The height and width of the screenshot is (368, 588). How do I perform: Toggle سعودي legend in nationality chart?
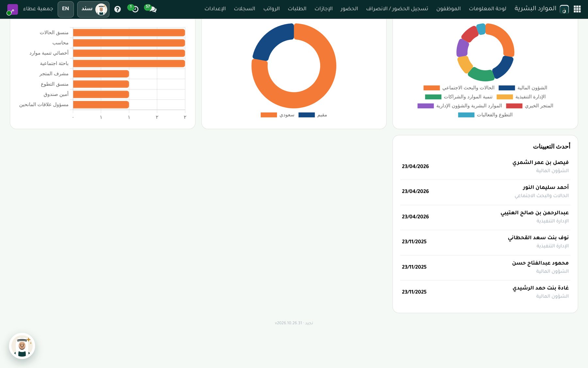pos(278,115)
